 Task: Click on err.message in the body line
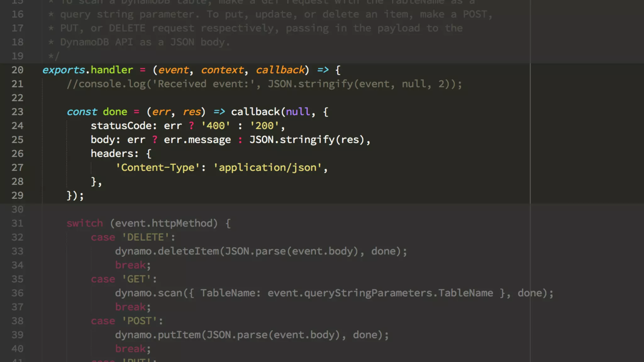click(x=197, y=140)
